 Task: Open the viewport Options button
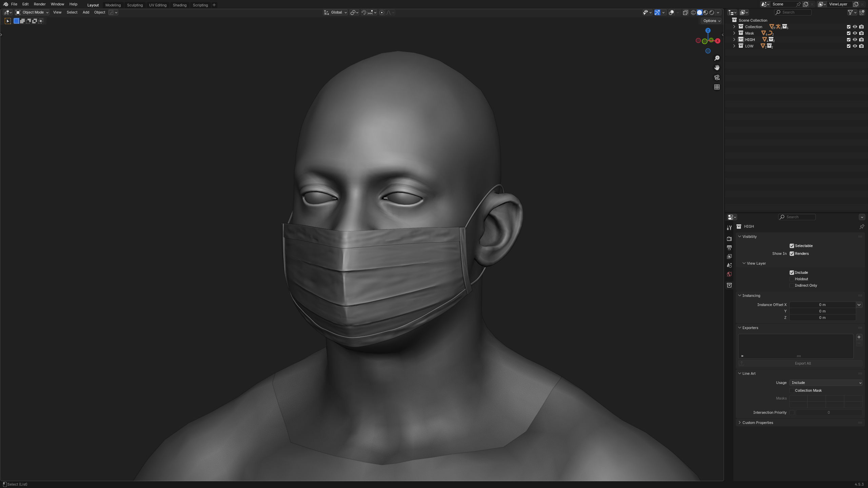point(711,21)
